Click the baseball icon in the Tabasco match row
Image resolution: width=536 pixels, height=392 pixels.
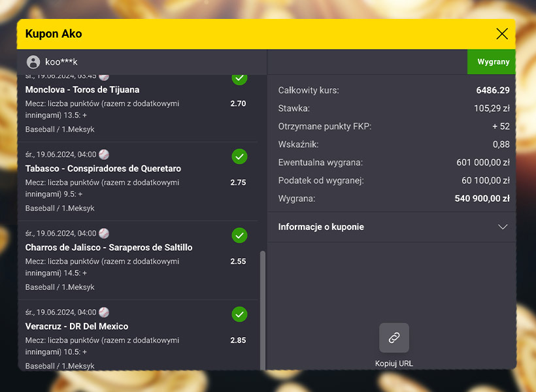tap(104, 154)
